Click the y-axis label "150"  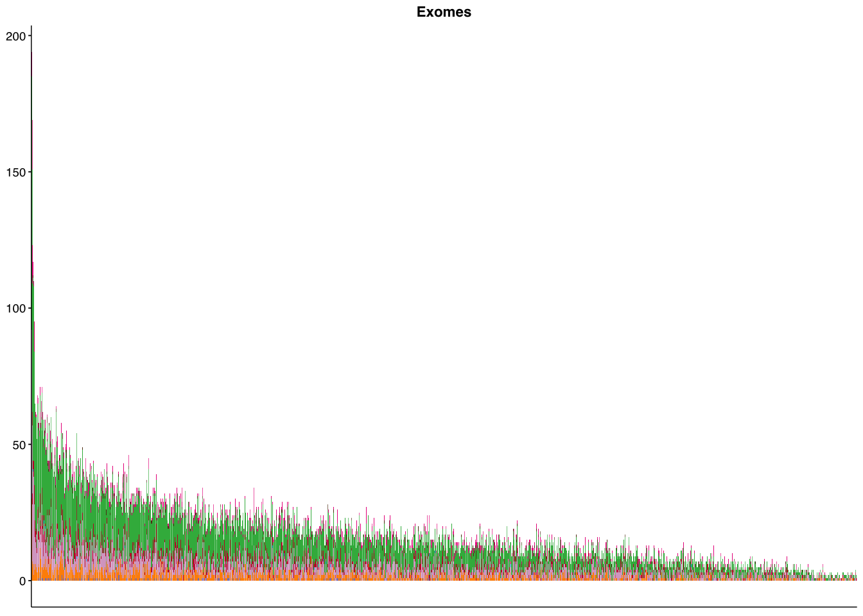15,173
